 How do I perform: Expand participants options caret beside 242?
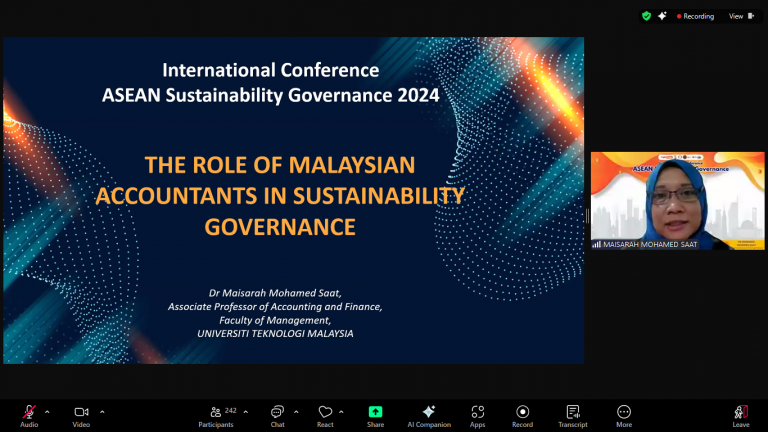point(246,412)
